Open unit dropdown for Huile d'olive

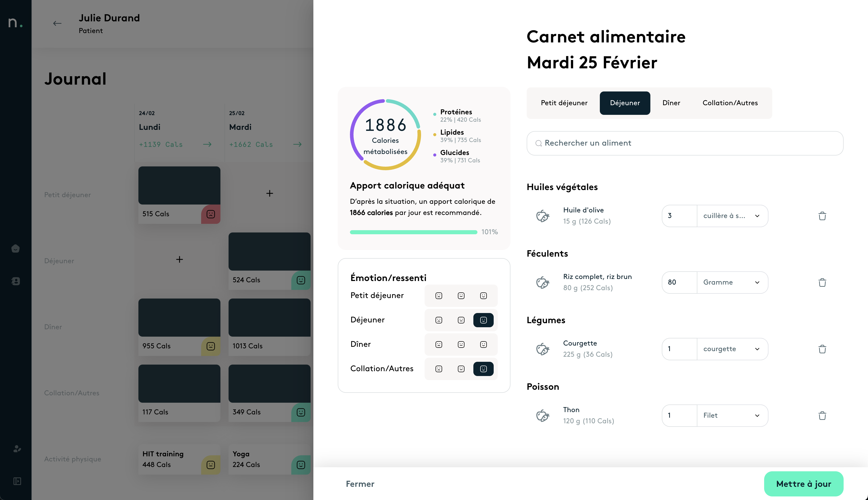(x=732, y=216)
